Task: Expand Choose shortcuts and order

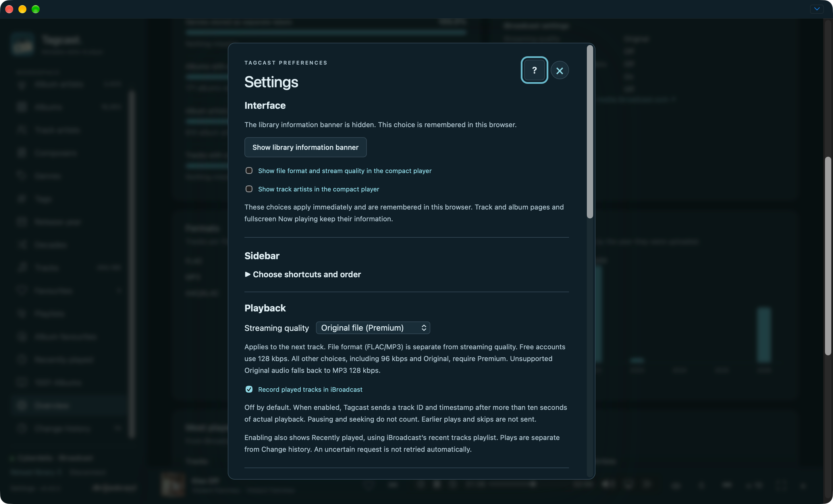Action: pyautogui.click(x=303, y=274)
